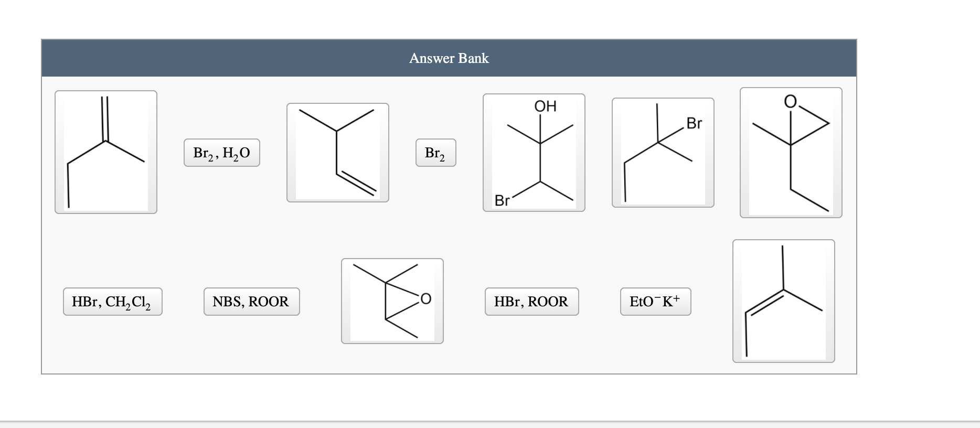The width and height of the screenshot is (980, 428).
Task: Select the NBS, ROOR reagent card
Action: (251, 302)
